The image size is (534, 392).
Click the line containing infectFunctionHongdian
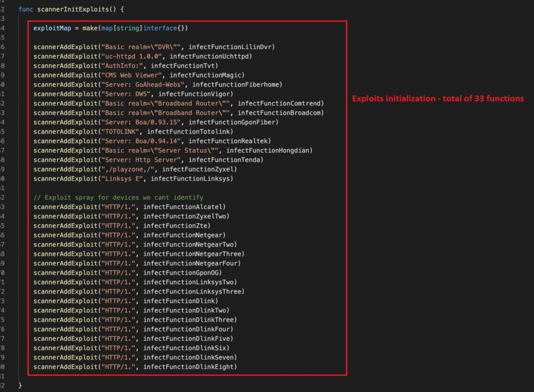coord(173,151)
